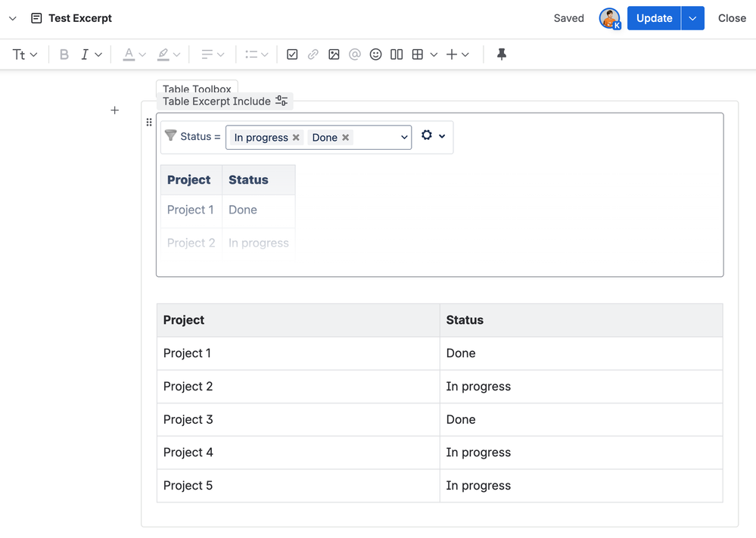Open the text style Tt menu
756x538 pixels.
pos(24,54)
